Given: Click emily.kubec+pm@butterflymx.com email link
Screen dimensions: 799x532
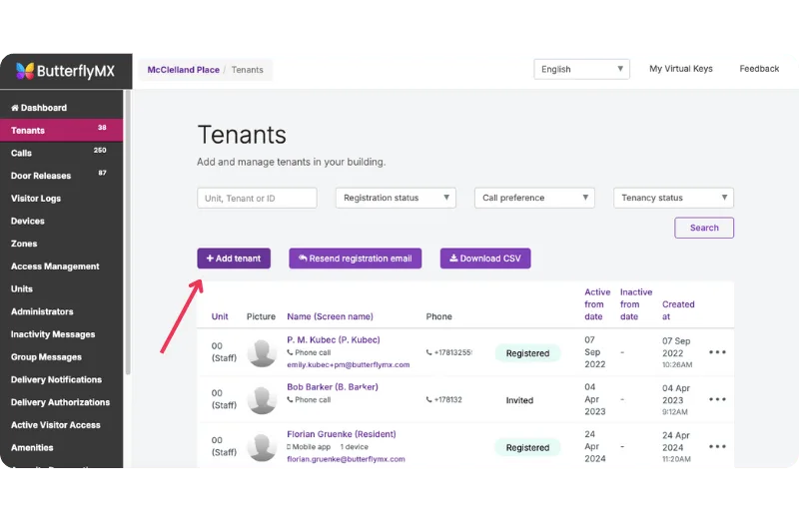Looking at the screenshot, I should (x=348, y=364).
